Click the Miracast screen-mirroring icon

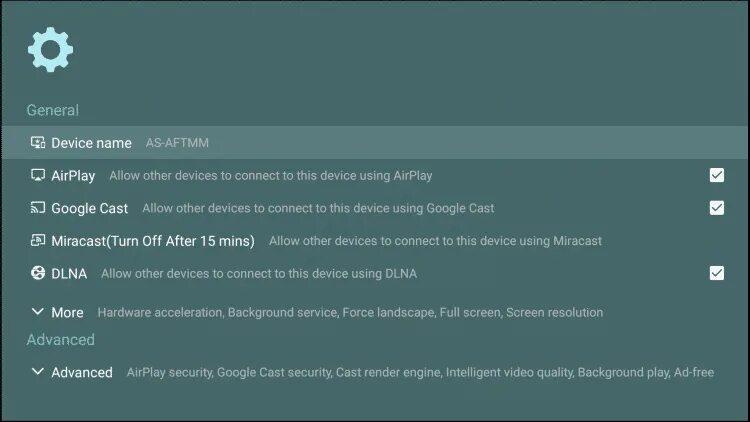[38, 241]
